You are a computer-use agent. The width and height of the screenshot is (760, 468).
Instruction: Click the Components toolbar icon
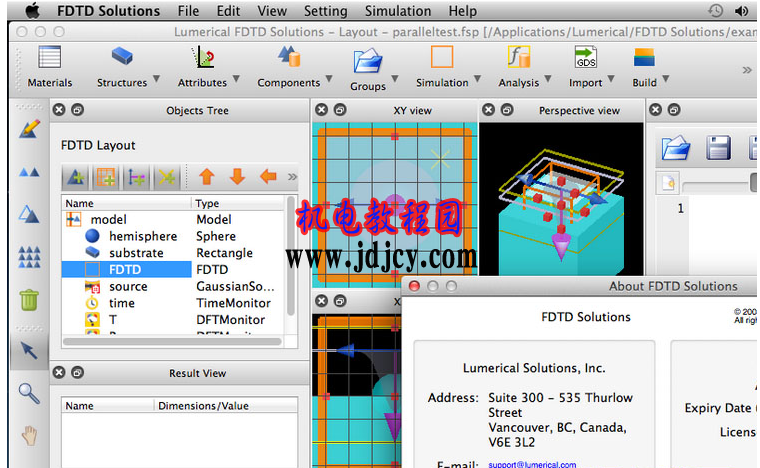[289, 56]
